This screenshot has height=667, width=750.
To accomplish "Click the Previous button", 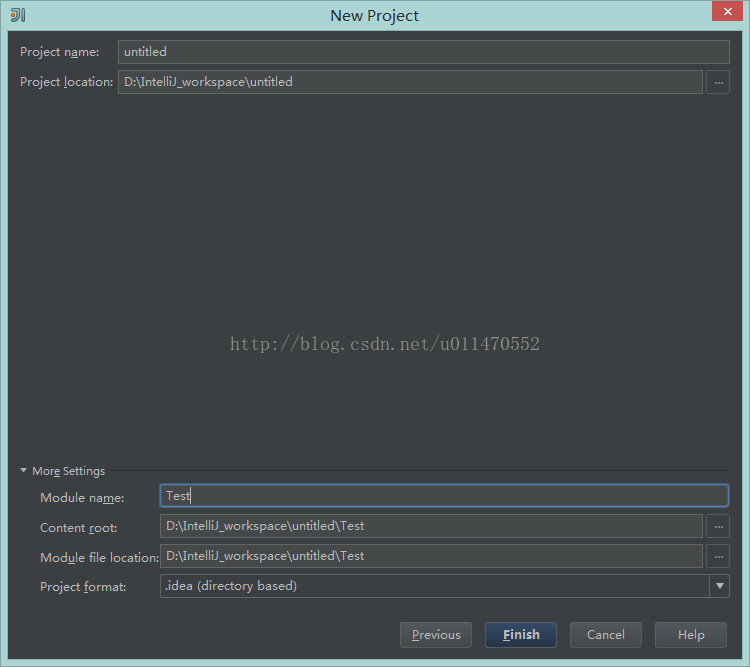I will [436, 635].
